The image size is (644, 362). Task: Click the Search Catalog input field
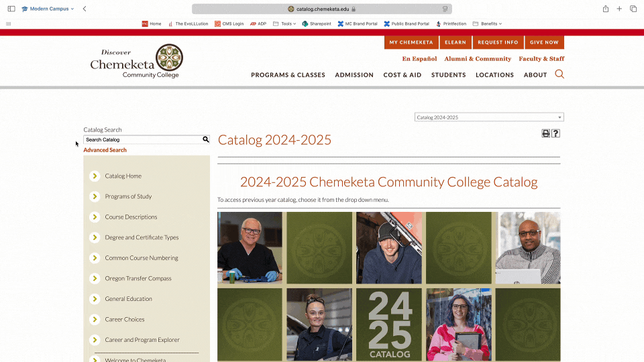tap(142, 139)
